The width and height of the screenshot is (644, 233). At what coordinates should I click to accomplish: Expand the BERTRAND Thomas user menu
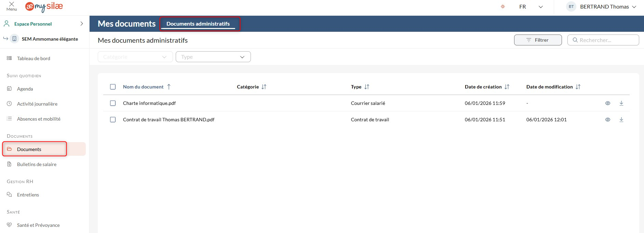tap(604, 7)
